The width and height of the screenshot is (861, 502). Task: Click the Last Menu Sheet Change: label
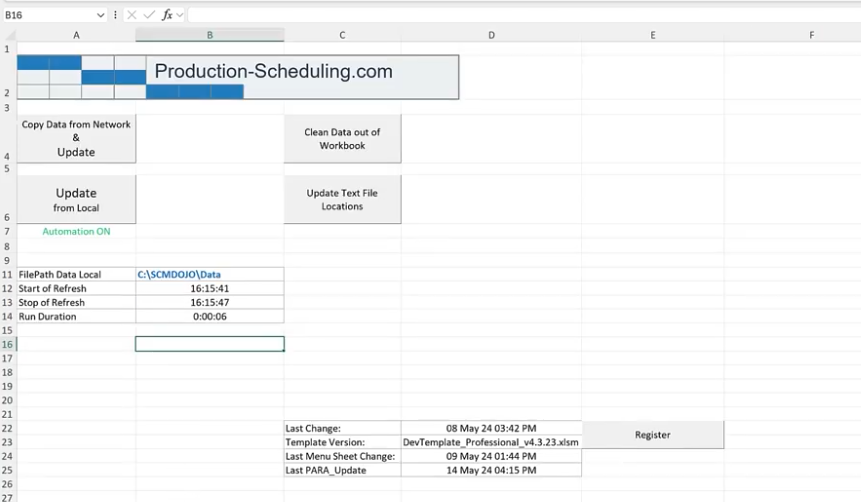(342, 456)
